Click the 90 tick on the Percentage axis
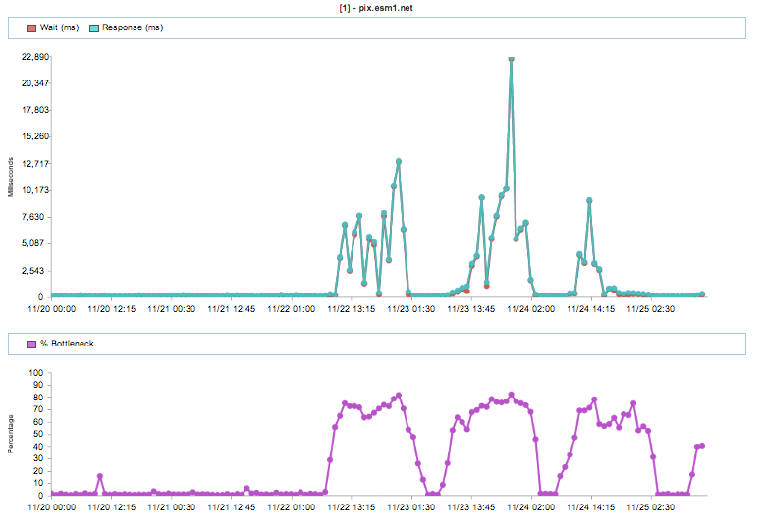 point(38,385)
